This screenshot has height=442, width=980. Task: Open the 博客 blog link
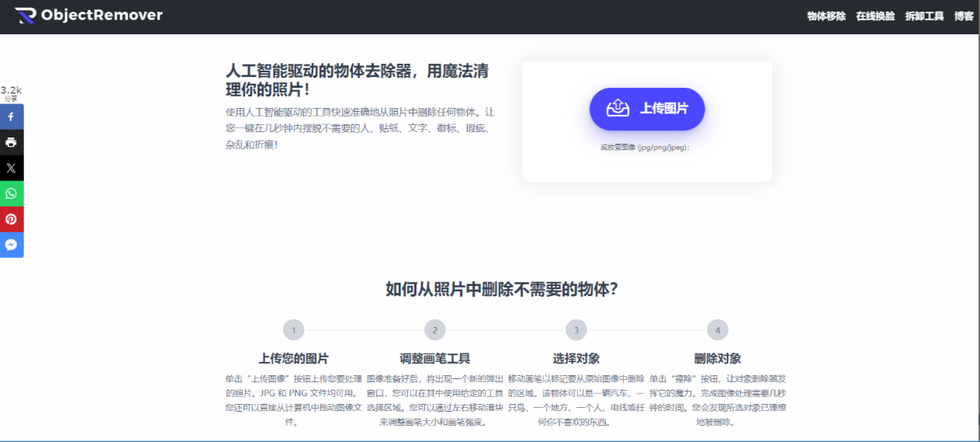(964, 16)
